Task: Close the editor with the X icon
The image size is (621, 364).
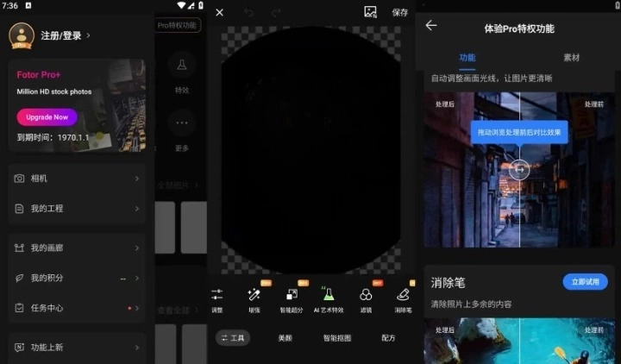Action: coord(219,13)
